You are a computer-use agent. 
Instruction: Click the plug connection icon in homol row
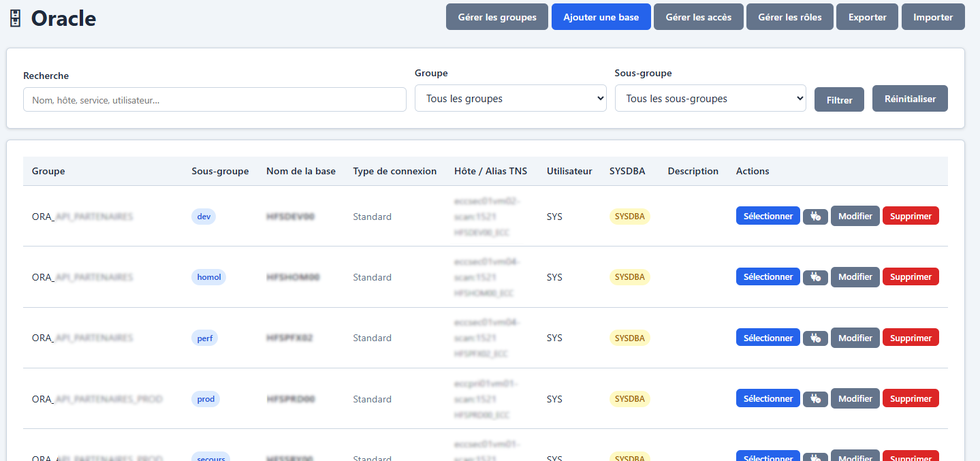(815, 277)
